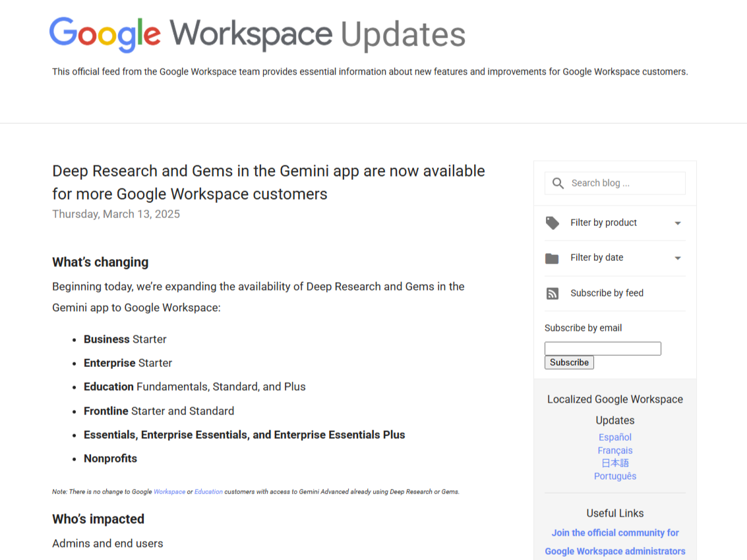Click the tag icon beside Filter by product
This screenshot has width=747, height=560.
tap(552, 223)
